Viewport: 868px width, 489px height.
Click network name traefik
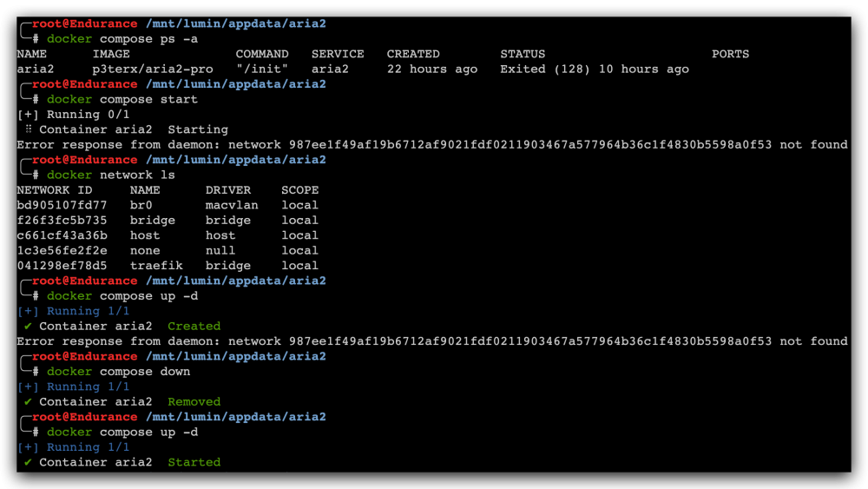[156, 266]
